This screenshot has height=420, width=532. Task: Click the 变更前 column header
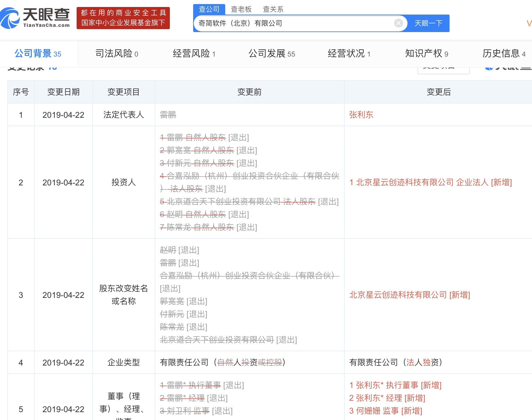pyautogui.click(x=249, y=92)
